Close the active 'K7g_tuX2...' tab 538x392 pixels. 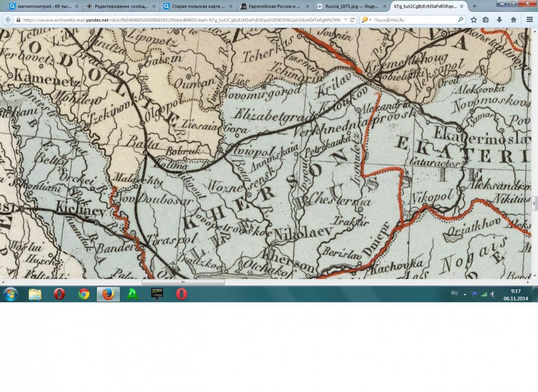pos(462,6)
